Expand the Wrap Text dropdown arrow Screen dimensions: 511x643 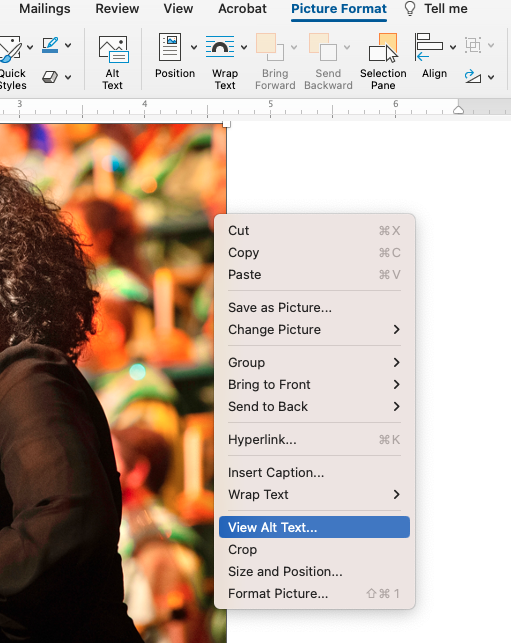click(x=244, y=48)
